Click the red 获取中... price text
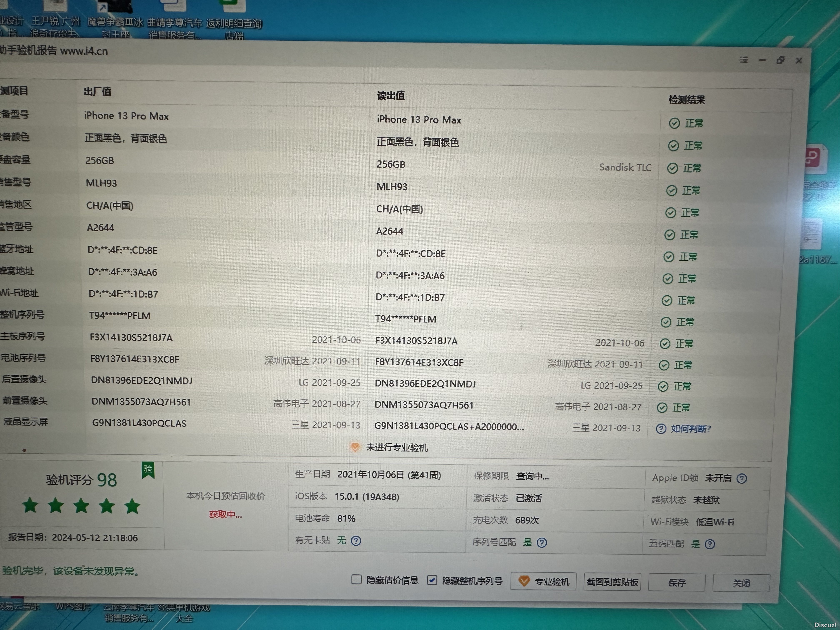The height and width of the screenshot is (630, 840). pyautogui.click(x=225, y=515)
